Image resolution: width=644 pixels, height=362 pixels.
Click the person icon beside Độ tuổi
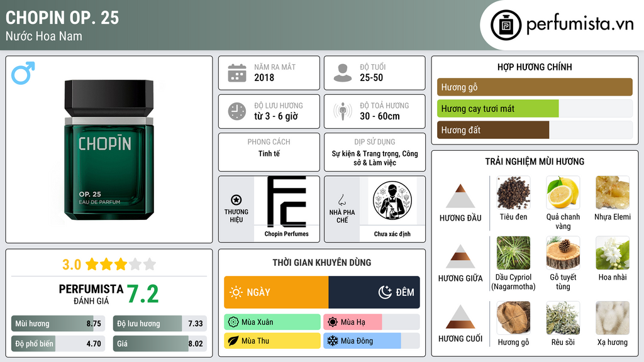[x=343, y=73]
